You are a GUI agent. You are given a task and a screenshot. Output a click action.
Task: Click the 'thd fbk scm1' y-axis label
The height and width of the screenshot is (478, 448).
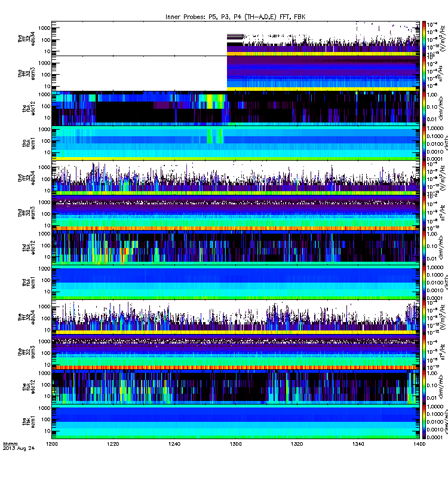coord(29,282)
